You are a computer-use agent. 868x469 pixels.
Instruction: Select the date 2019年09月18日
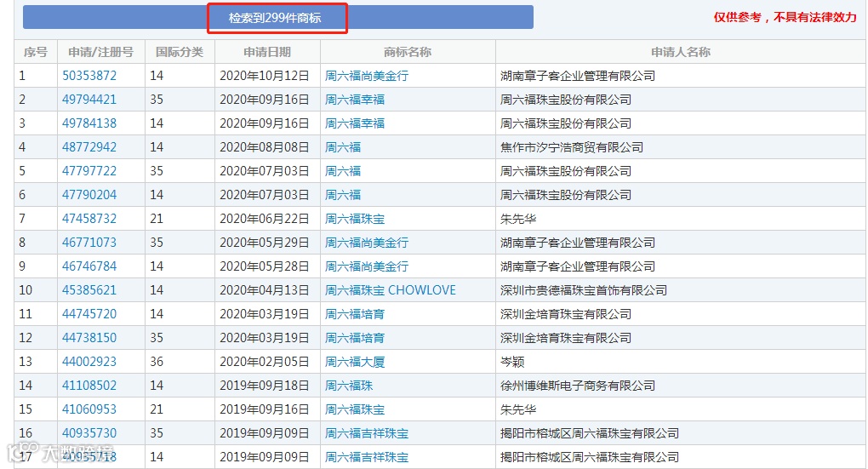(x=264, y=385)
